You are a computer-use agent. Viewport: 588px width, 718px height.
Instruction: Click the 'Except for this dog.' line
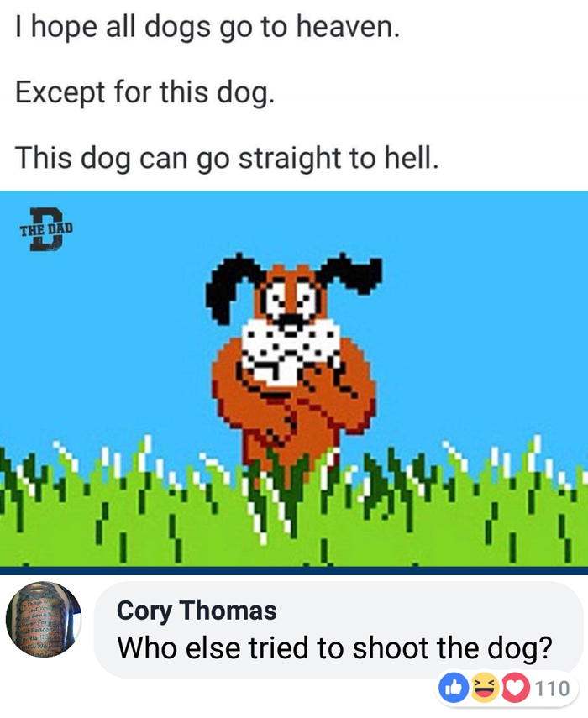pyautogui.click(x=145, y=93)
